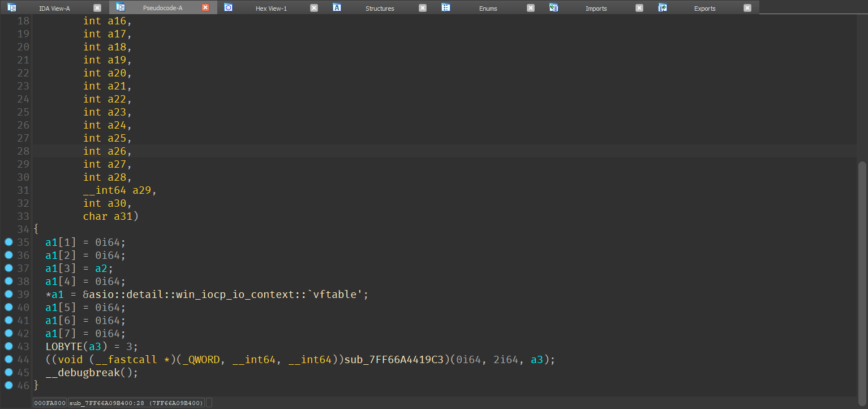868x409 pixels.
Task: Toggle breakpoint dot on line 45
Action: pyautogui.click(x=8, y=372)
